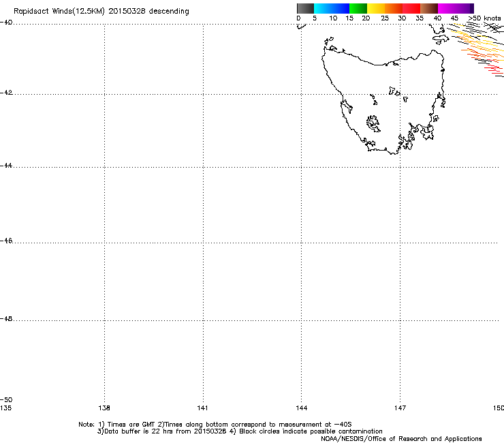Click the 'Times are GMT' note line

pyautogui.click(x=215, y=425)
